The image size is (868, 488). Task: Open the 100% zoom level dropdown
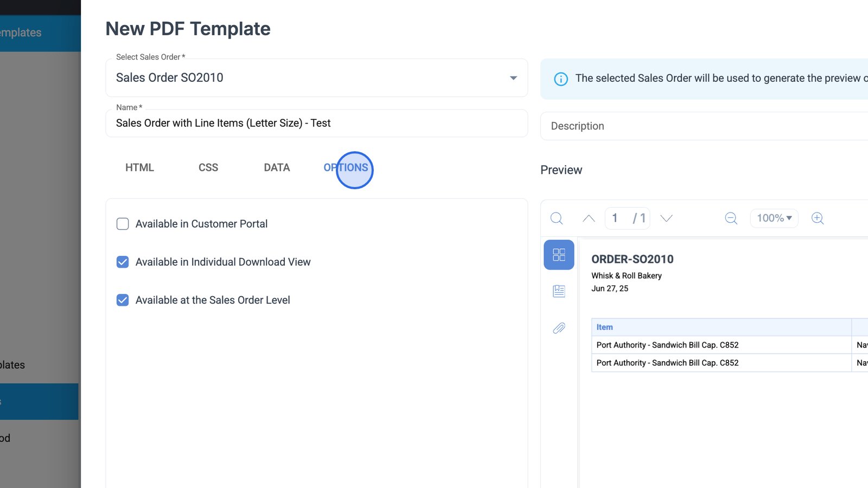click(774, 218)
